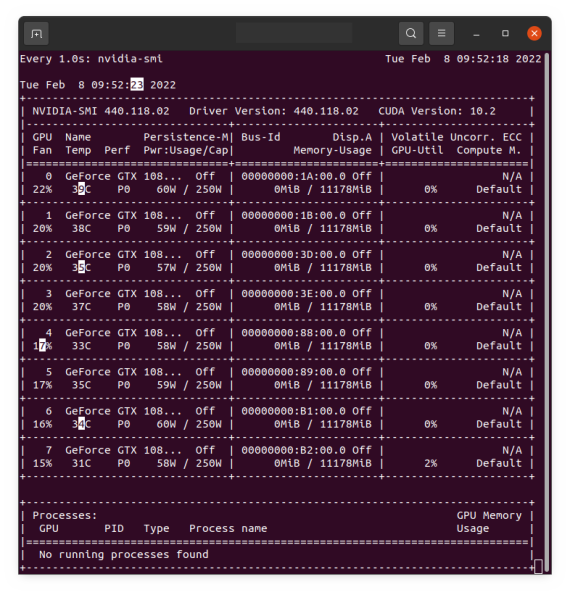Image resolution: width=570 pixels, height=595 pixels.
Task: Click the 33C temperature value
Action: coord(82,346)
